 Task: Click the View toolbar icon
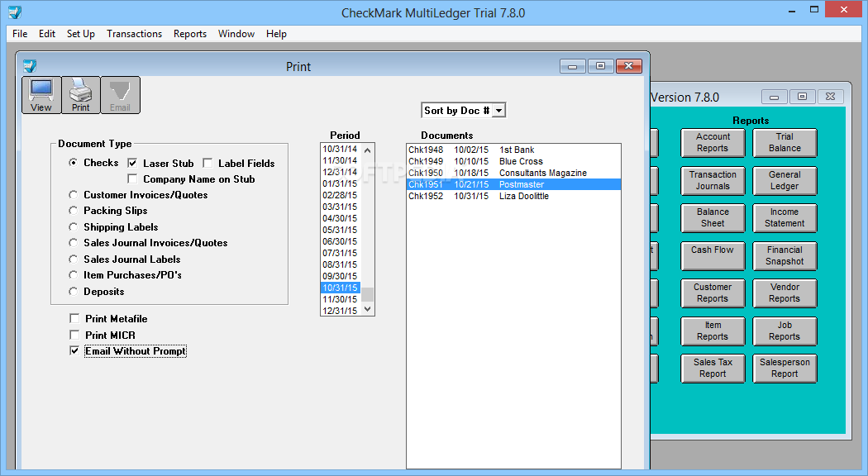[41, 95]
